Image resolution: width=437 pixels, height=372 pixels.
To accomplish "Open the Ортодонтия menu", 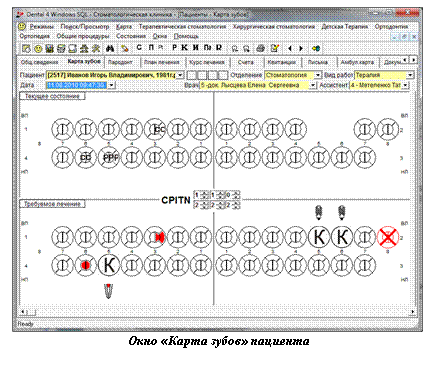I will 391,26.
